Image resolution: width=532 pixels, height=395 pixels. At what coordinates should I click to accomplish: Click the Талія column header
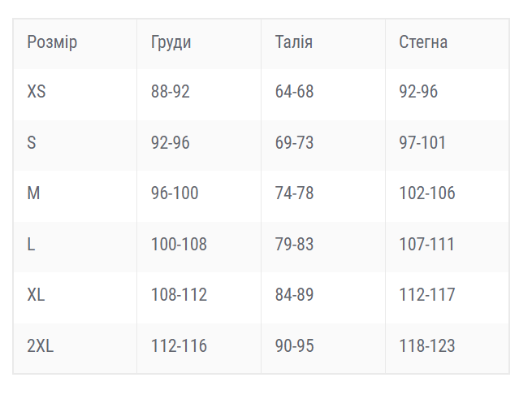coord(293,42)
